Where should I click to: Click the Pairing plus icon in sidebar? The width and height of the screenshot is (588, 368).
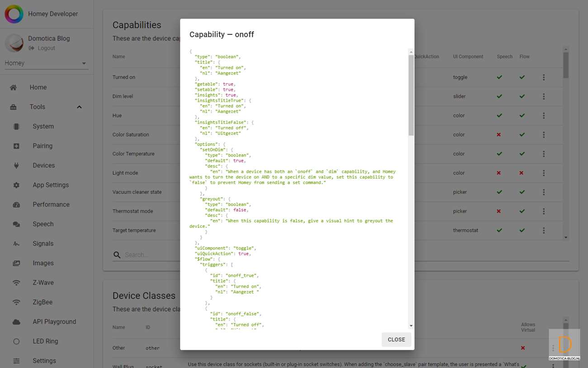click(16, 146)
